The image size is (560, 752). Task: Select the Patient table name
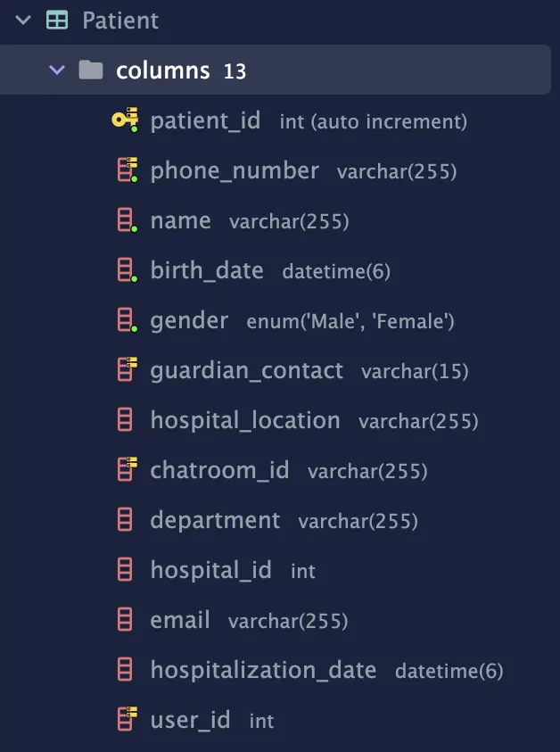click(x=120, y=21)
